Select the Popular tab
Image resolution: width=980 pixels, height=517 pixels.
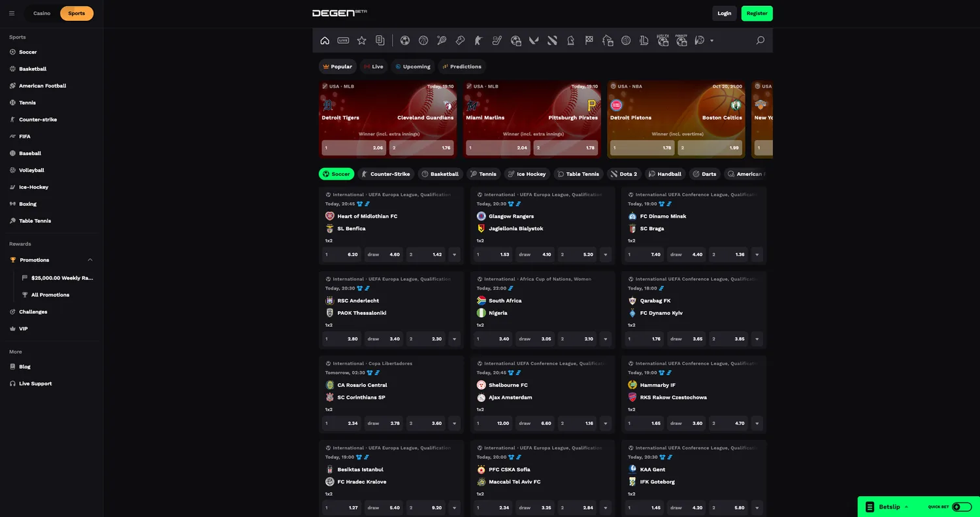pos(338,67)
